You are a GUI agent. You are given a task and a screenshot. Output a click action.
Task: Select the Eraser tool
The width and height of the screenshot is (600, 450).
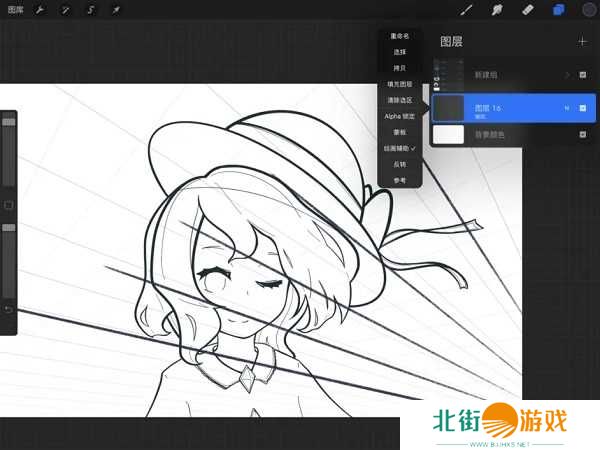coord(528,10)
